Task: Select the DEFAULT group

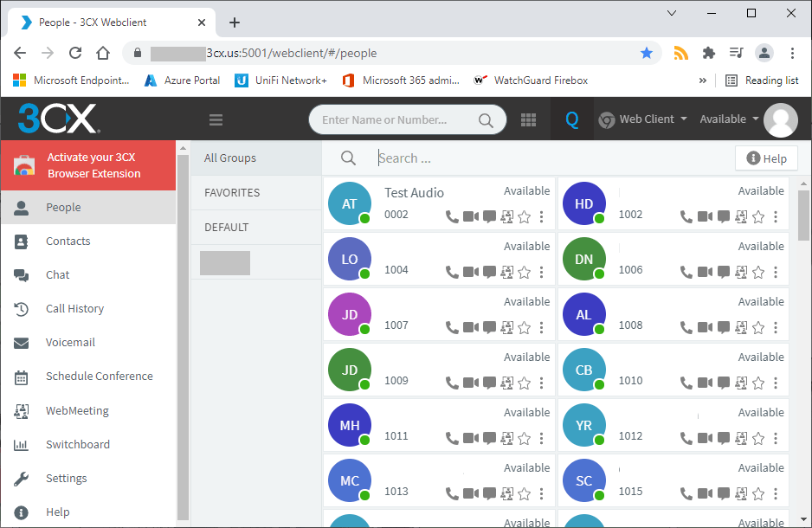Action: click(x=256, y=228)
